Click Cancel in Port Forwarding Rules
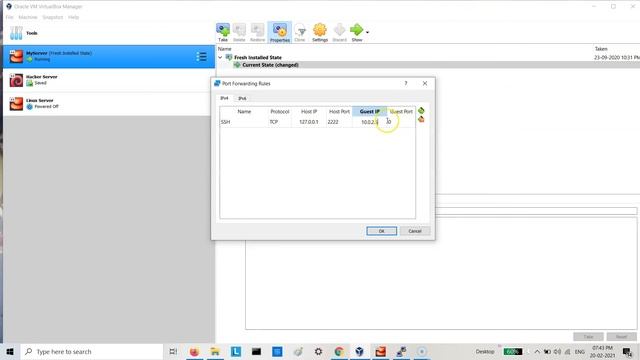 point(415,231)
